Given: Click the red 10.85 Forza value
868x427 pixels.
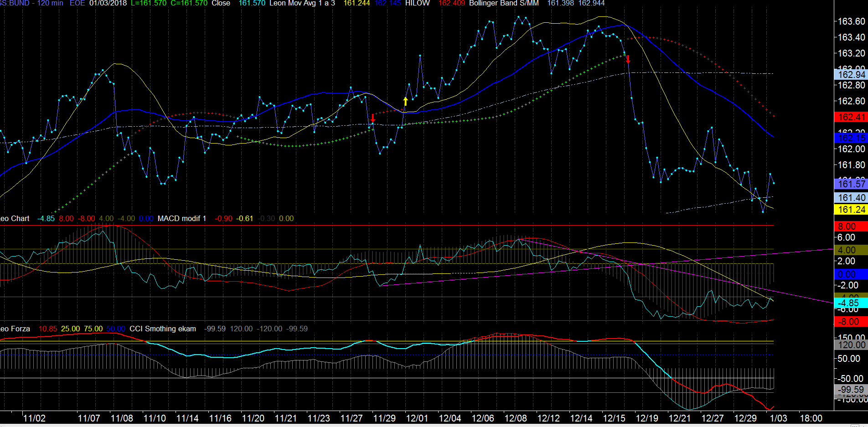Looking at the screenshot, I should (48, 329).
